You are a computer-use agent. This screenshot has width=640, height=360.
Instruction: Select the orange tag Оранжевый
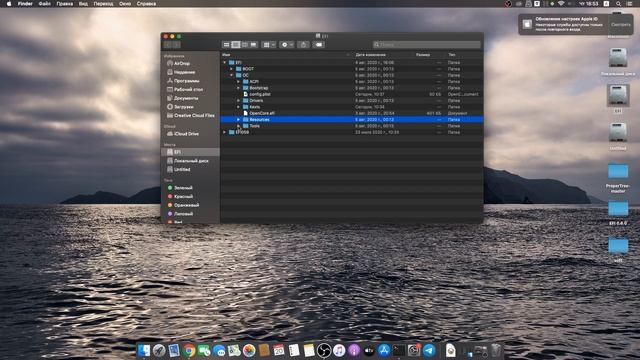click(x=183, y=205)
